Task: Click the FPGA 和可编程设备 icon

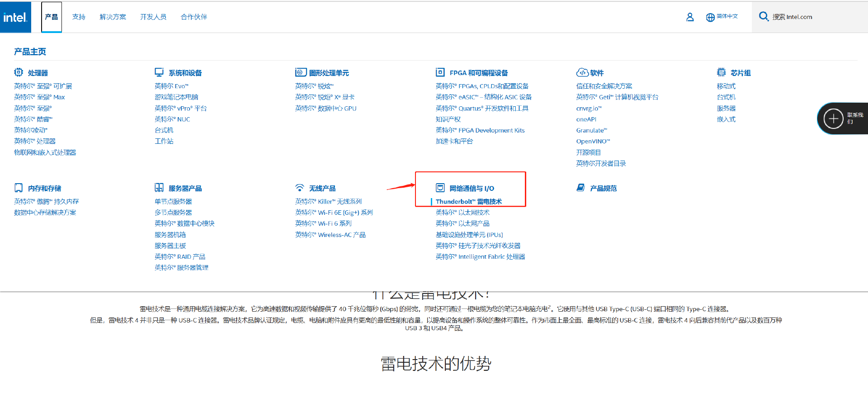Action: pos(440,72)
